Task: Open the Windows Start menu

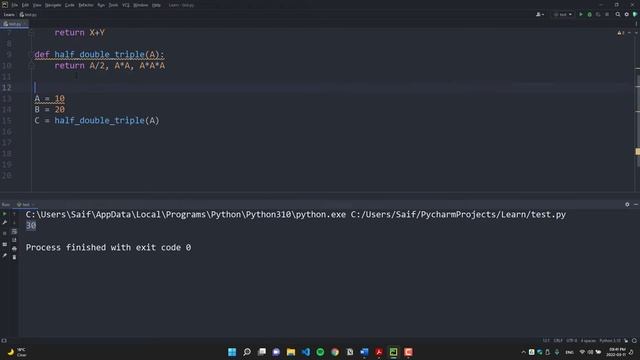Action: pyautogui.click(x=232, y=352)
